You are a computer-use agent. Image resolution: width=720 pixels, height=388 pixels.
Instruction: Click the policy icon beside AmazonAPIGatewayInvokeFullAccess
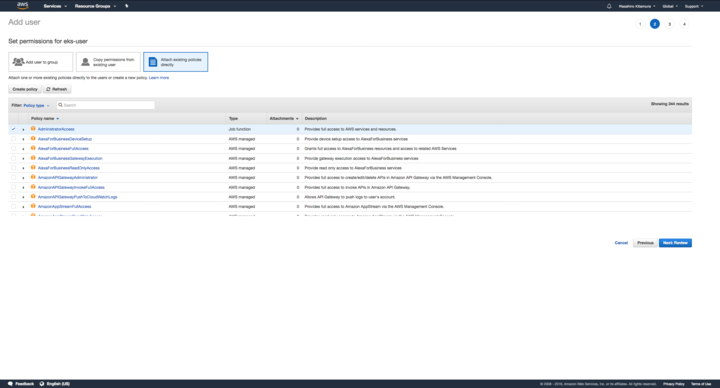tap(33, 186)
